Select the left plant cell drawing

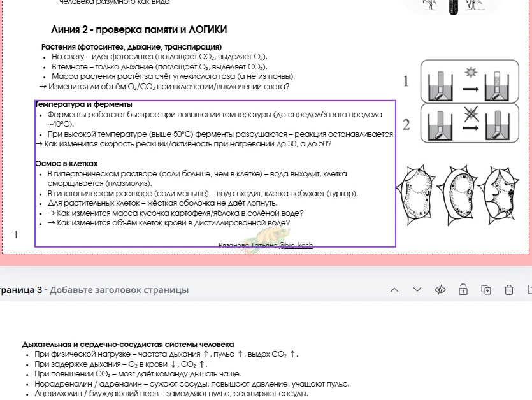point(416,195)
